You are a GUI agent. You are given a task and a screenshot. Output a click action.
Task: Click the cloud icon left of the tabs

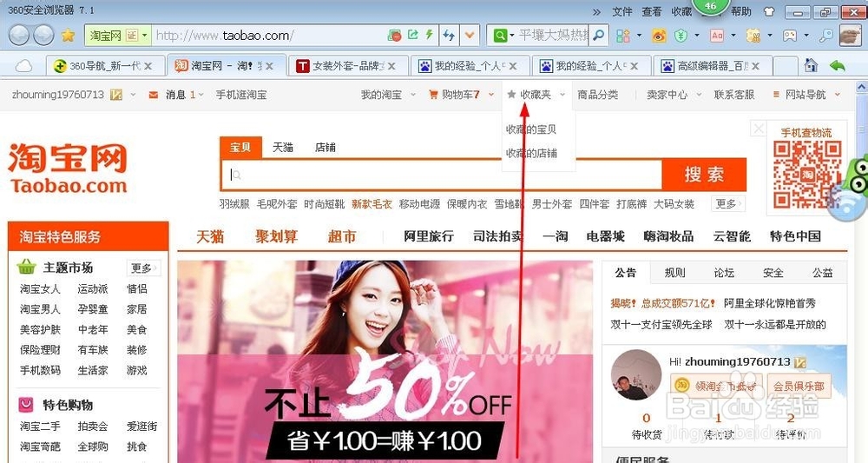click(23, 67)
